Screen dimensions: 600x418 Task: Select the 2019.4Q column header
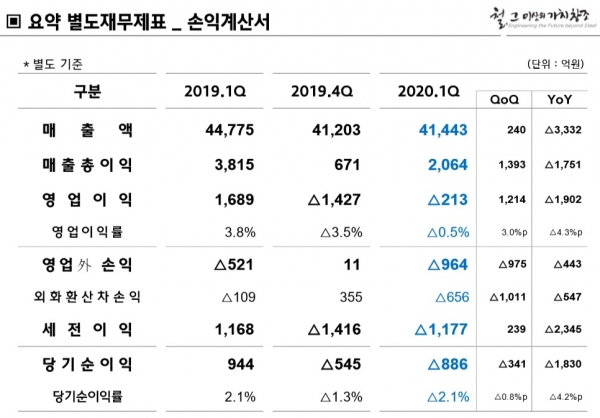pyautogui.click(x=322, y=92)
